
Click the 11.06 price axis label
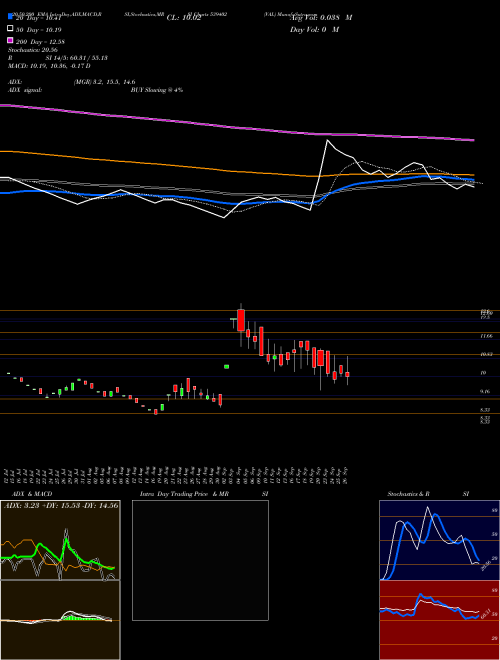tap(487, 336)
